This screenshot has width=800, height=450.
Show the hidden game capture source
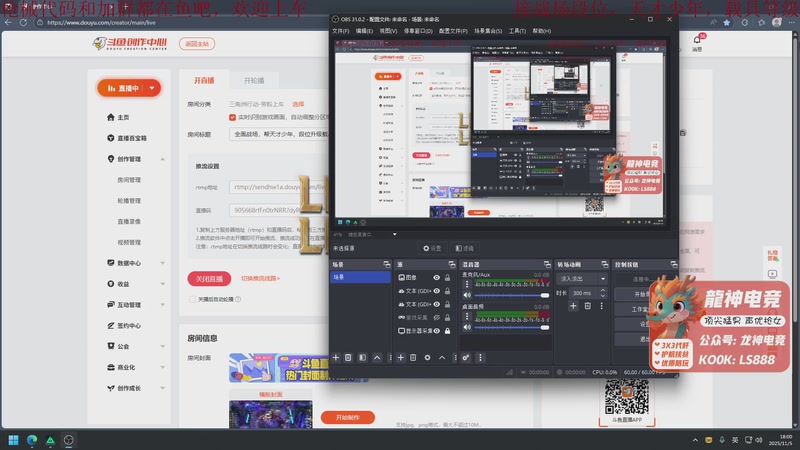[x=437, y=317]
